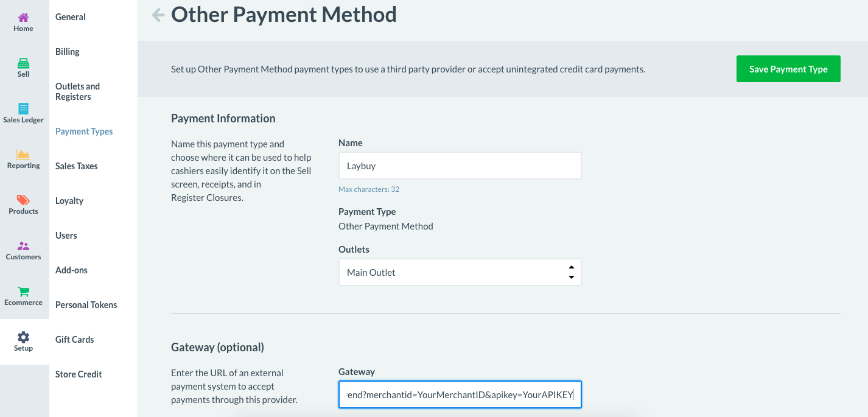The image size is (868, 417).
Task: Click the Outlets dropdown arrows
Action: click(571, 272)
